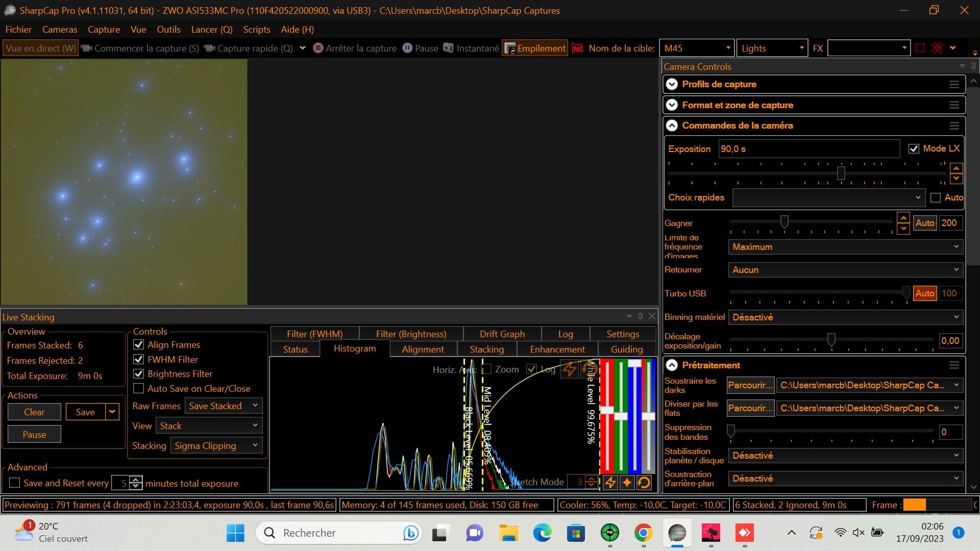Pin the Live Stacking panel

coord(641,316)
